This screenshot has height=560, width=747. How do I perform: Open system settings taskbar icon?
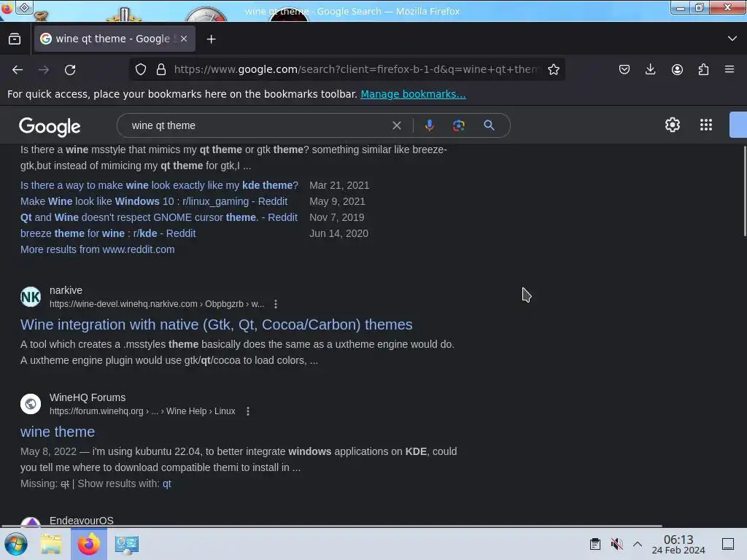[127, 545]
